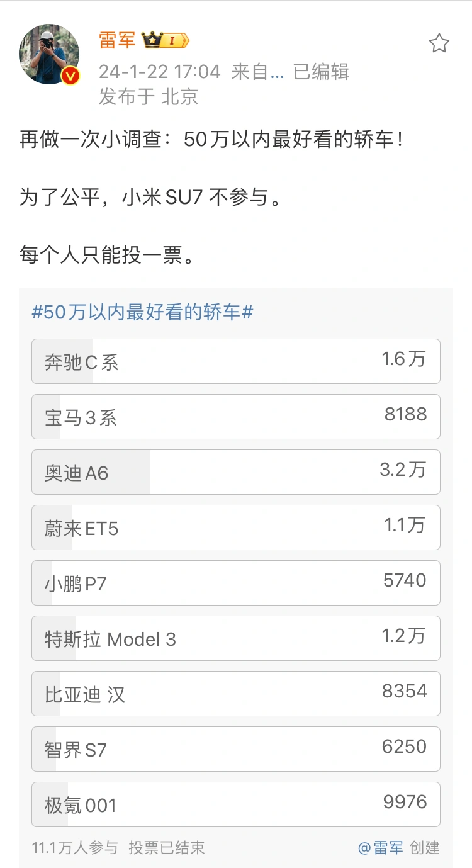Tap the 11.1万人参与 participant count

(x=75, y=848)
